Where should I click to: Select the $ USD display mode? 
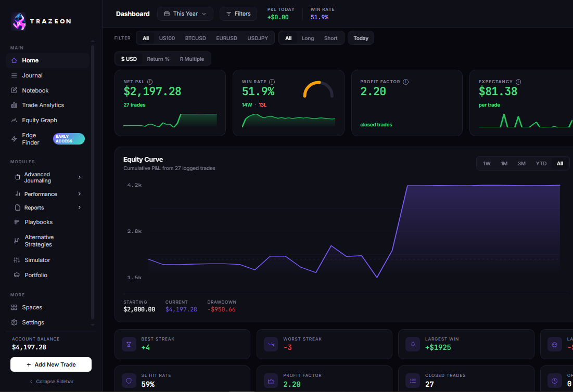coord(129,59)
